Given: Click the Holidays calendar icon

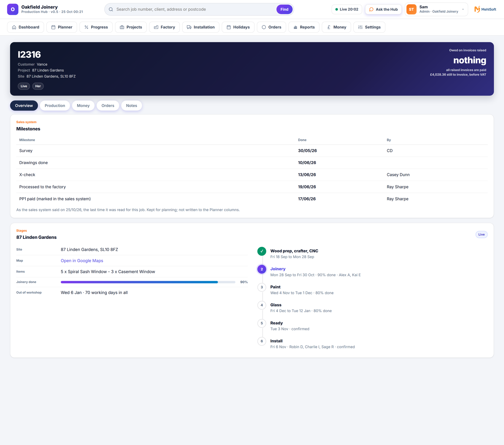Looking at the screenshot, I should pyautogui.click(x=229, y=27).
